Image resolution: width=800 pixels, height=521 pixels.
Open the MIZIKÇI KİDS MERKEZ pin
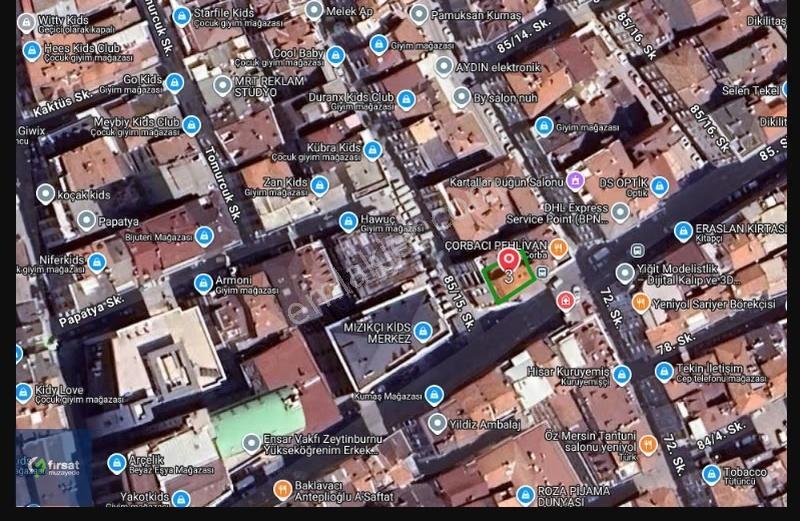[422, 332]
